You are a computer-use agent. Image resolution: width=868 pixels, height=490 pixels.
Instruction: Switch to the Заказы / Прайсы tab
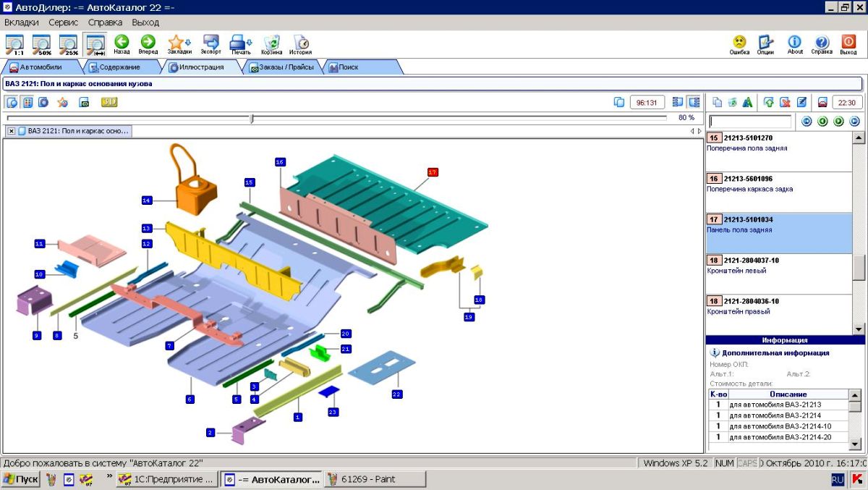(x=281, y=67)
